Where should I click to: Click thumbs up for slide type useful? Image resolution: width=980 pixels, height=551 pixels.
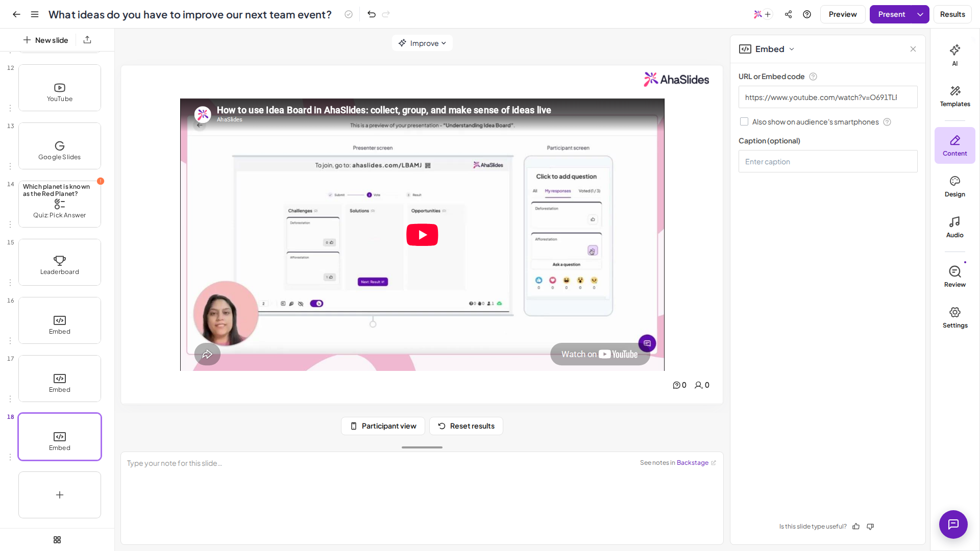(856, 527)
